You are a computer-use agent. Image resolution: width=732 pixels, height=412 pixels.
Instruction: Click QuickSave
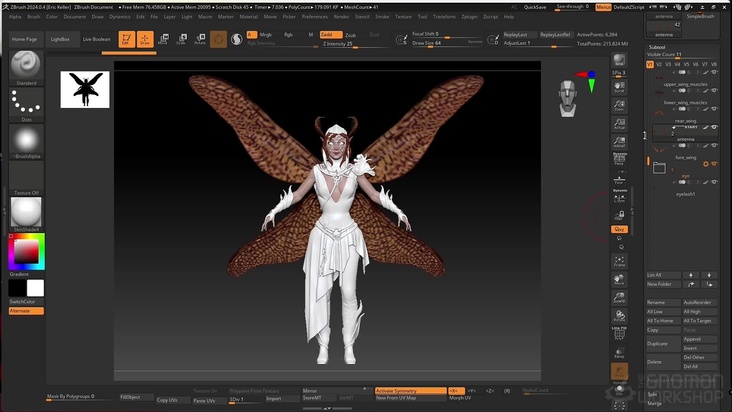tap(535, 7)
